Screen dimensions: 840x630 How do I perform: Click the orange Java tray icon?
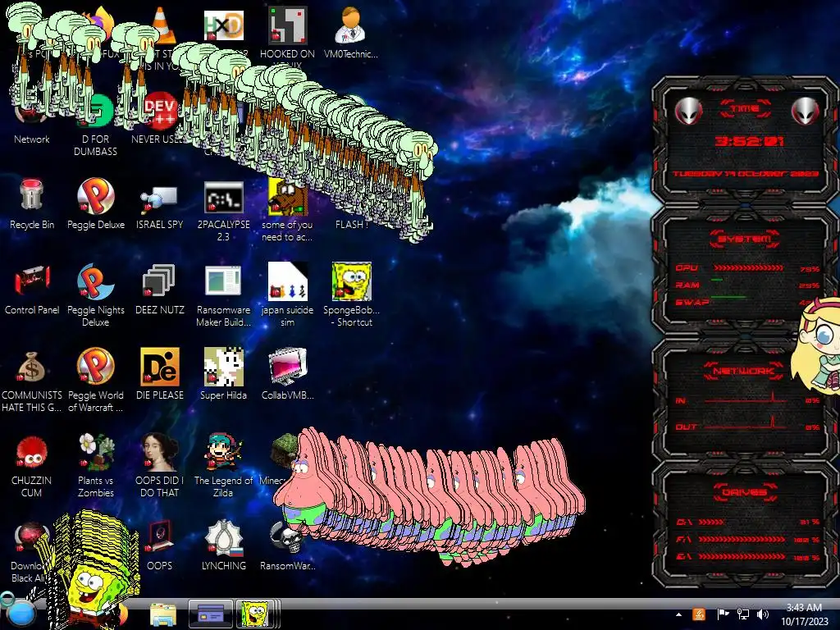tap(699, 614)
